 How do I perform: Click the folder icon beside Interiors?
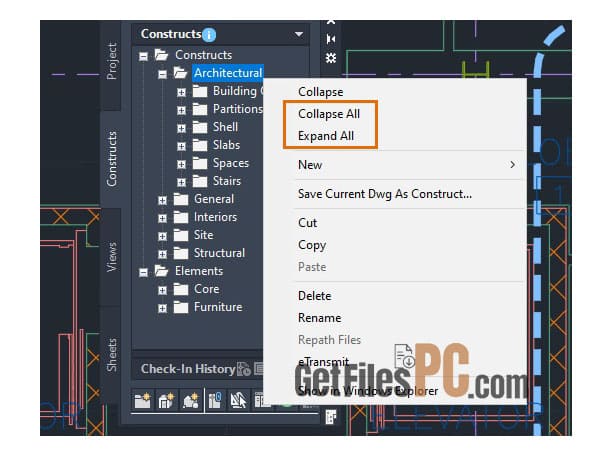(181, 217)
